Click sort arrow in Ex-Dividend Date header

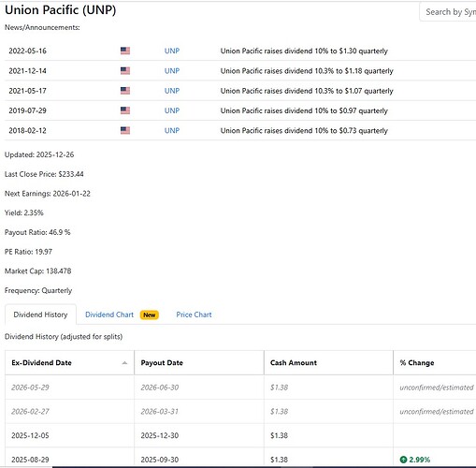124,363
